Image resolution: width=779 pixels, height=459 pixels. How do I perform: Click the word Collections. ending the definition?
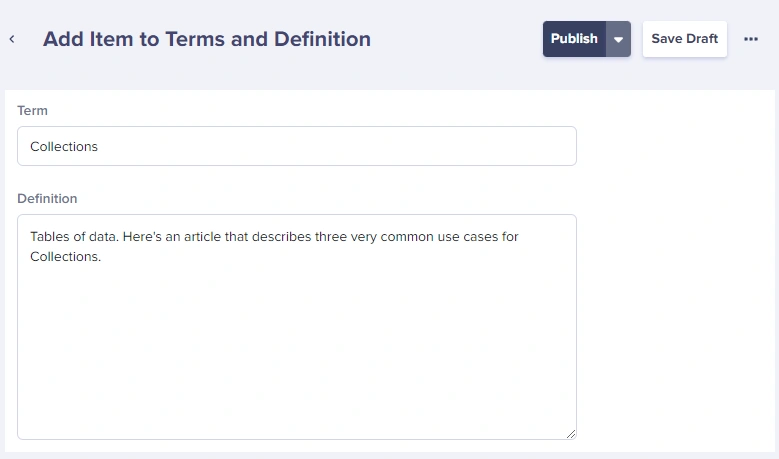tap(66, 256)
